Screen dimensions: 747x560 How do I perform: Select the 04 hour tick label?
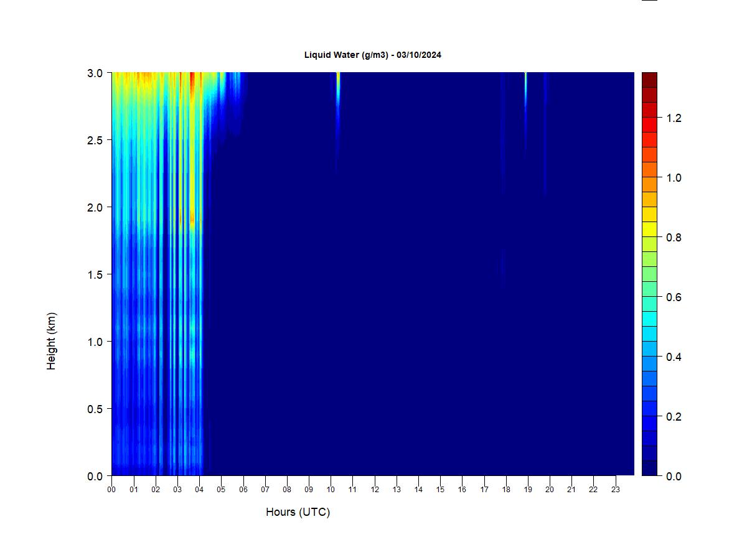199,490
